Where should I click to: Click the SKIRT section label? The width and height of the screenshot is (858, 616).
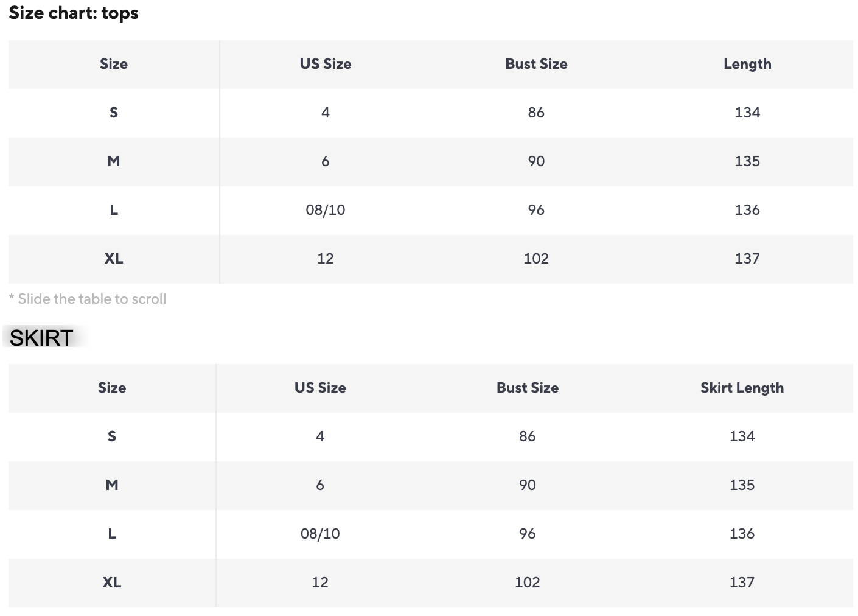coord(41,338)
